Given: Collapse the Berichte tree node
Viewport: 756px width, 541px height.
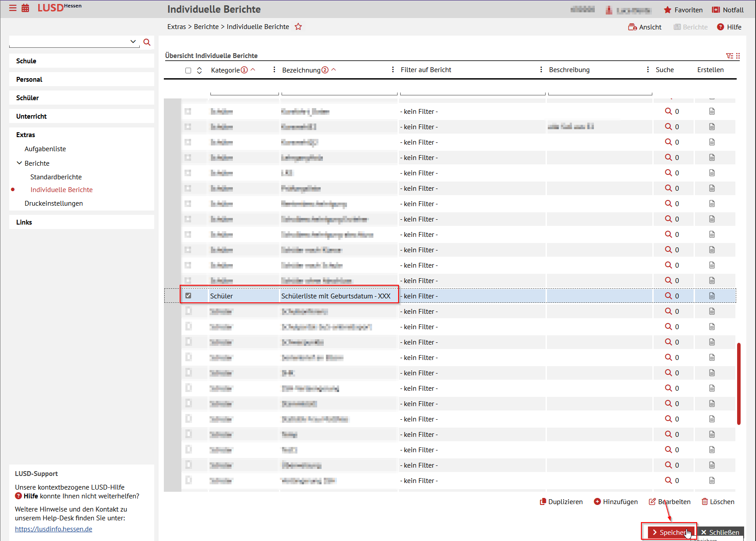Looking at the screenshot, I should coord(19,163).
